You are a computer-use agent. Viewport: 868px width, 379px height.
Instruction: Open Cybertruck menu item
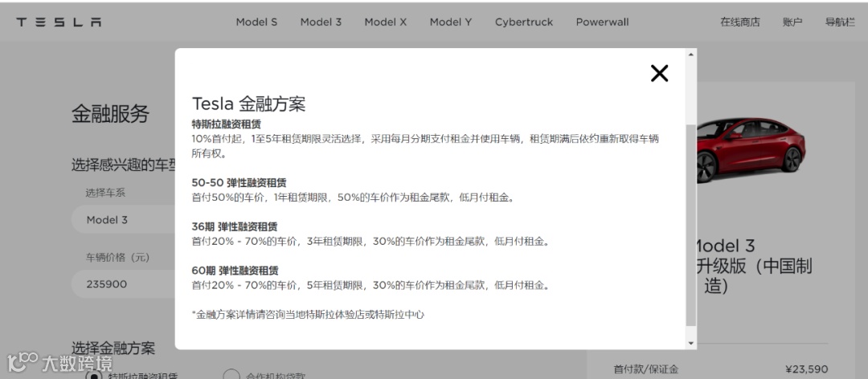(x=524, y=22)
